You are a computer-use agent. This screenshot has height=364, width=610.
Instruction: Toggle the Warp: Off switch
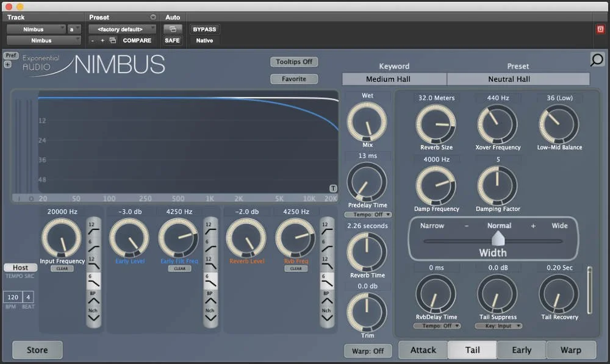tap(368, 351)
